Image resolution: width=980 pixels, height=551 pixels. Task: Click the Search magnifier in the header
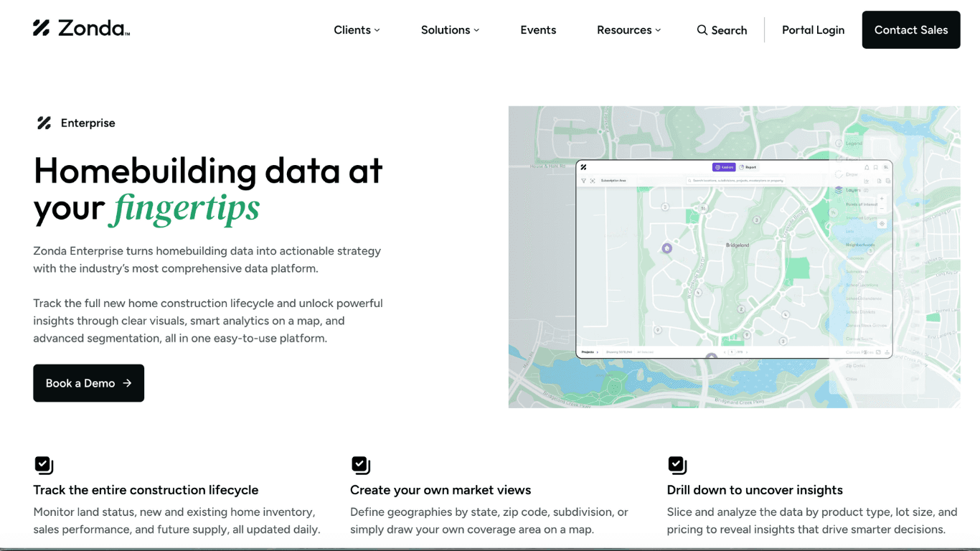(702, 30)
